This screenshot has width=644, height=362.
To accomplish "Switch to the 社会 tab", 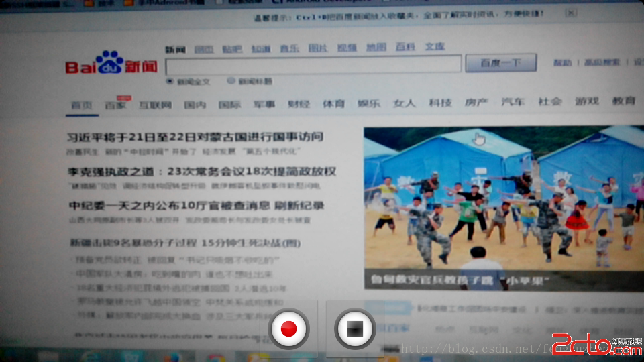I will [x=550, y=101].
